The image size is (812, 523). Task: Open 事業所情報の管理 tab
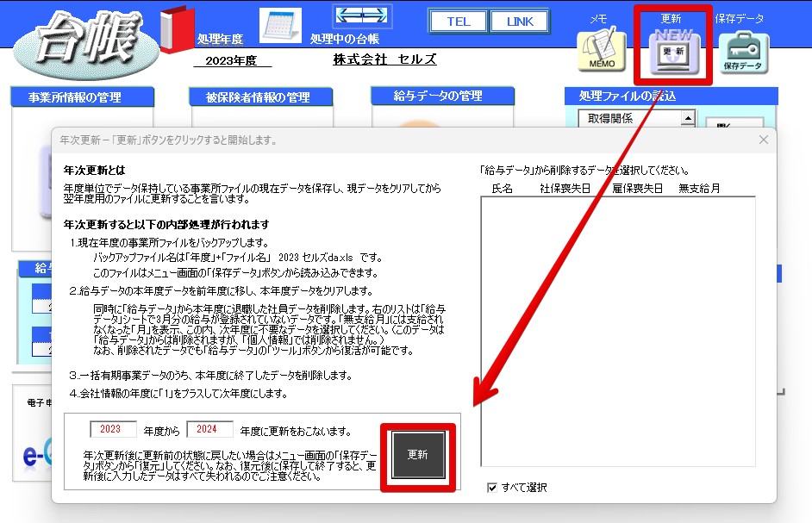click(83, 97)
